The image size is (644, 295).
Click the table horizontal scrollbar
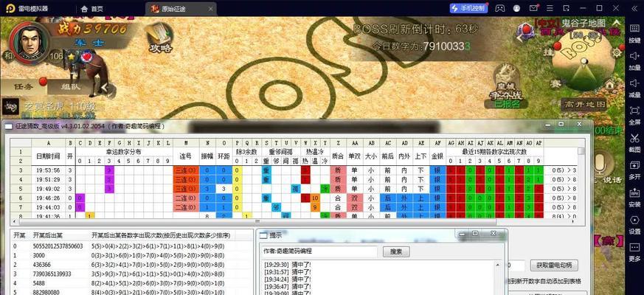click(x=257, y=222)
